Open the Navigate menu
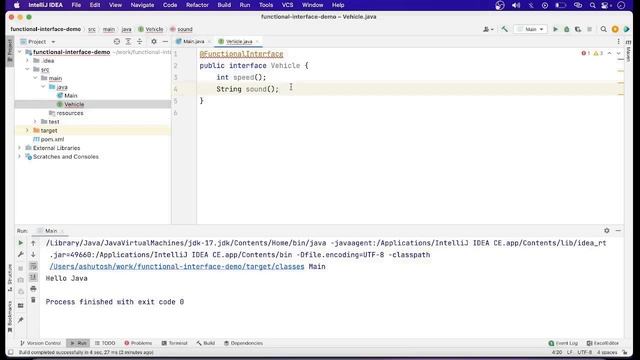Viewport: 640px width, 360px height. (142, 5)
